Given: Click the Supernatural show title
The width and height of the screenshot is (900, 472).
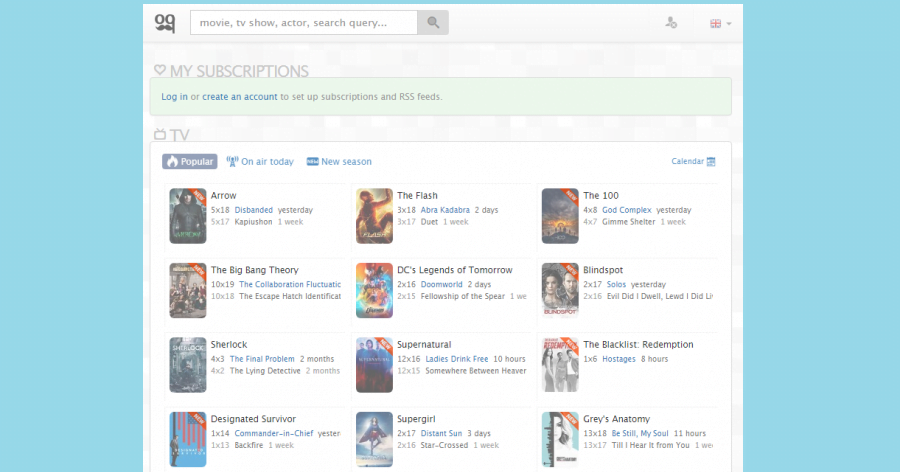Looking at the screenshot, I should [x=424, y=345].
